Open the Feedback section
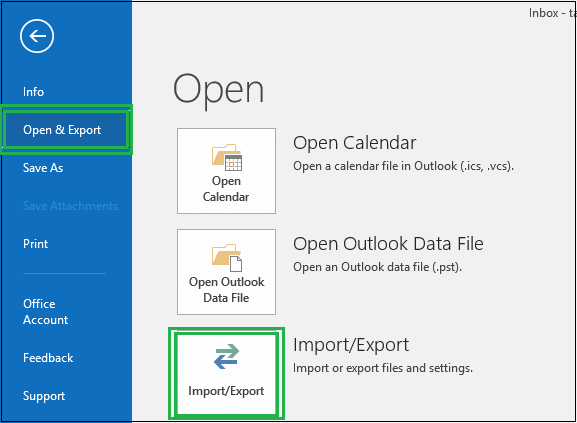 pyautogui.click(x=48, y=358)
